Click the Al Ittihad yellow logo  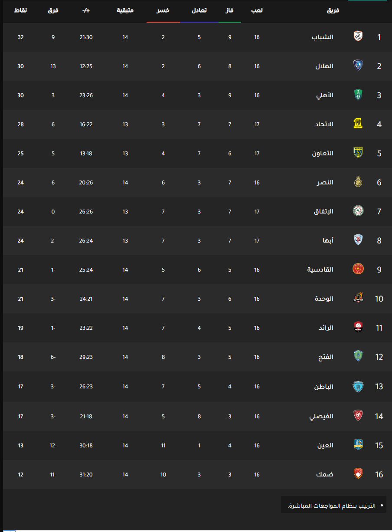358,124
